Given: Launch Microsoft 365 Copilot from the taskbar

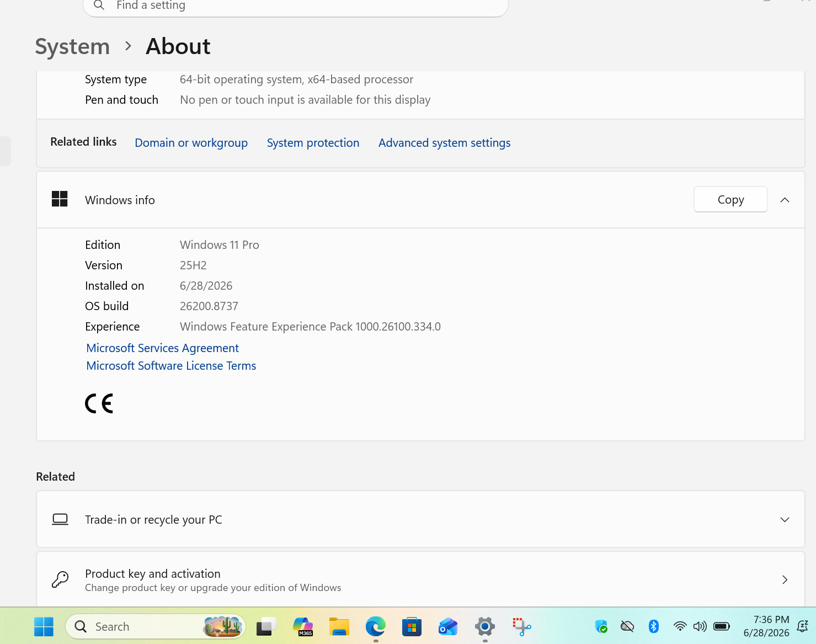Looking at the screenshot, I should 303,626.
